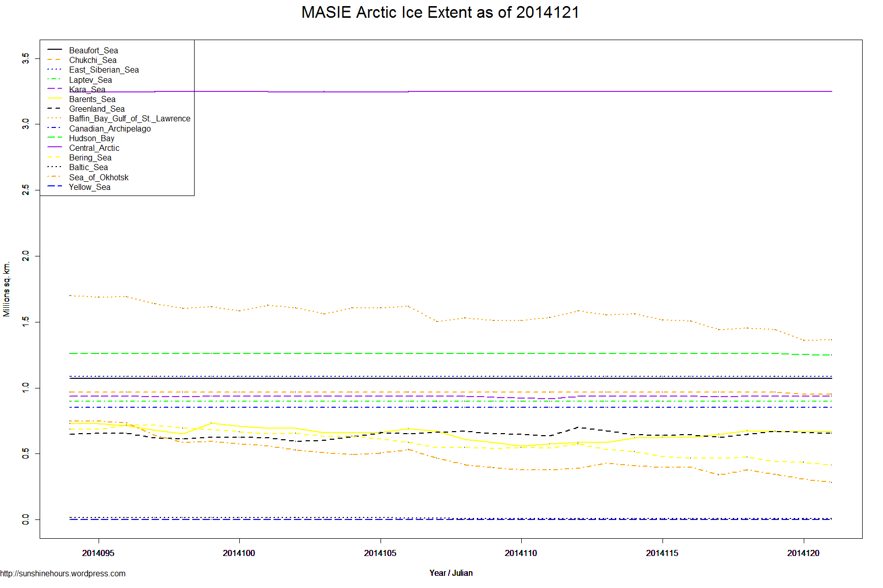Click the Beaufort_Sea legend label
883x588 pixels.
[x=93, y=50]
